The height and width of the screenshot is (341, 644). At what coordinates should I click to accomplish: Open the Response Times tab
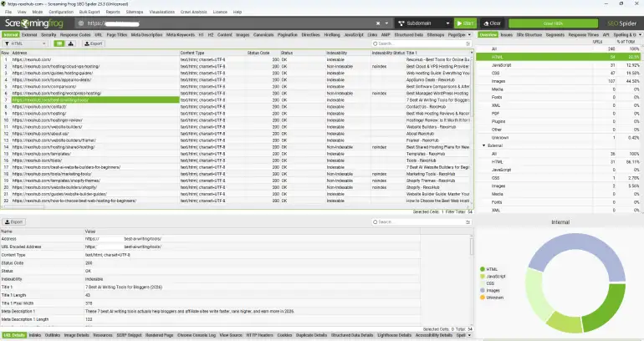(x=584, y=35)
